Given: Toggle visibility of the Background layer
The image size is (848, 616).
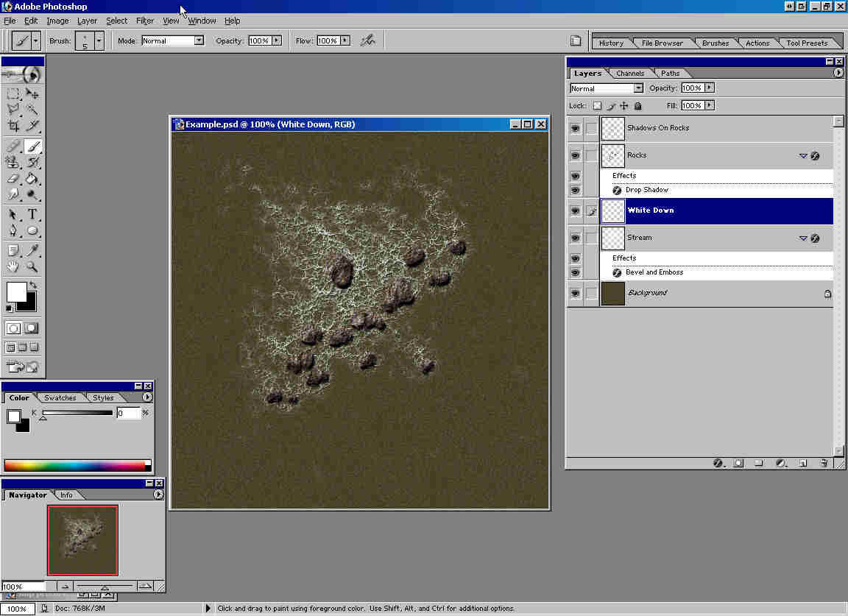Looking at the screenshot, I should [575, 293].
